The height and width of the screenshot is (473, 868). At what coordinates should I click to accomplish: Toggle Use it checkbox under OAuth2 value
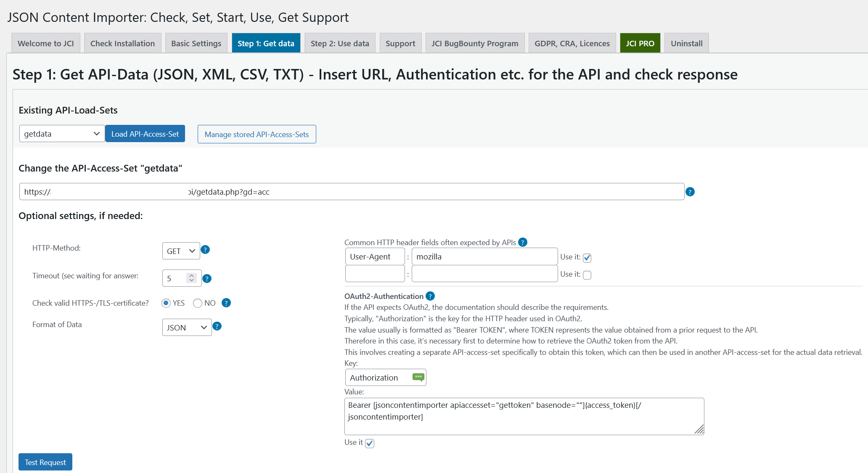370,443
